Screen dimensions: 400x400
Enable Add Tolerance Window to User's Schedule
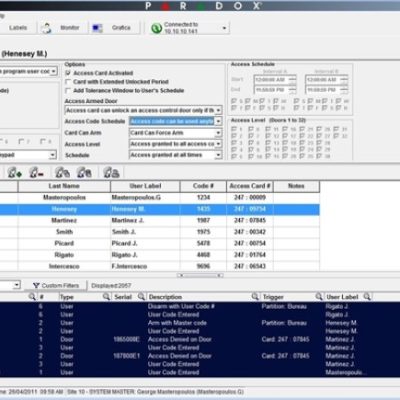tap(68, 90)
